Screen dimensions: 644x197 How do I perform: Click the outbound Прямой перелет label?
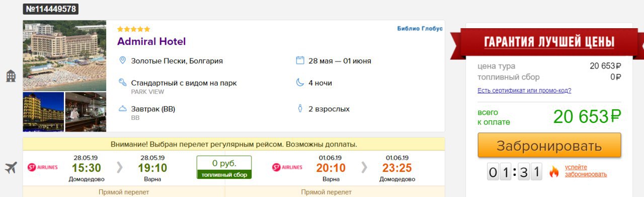[x=123, y=192]
